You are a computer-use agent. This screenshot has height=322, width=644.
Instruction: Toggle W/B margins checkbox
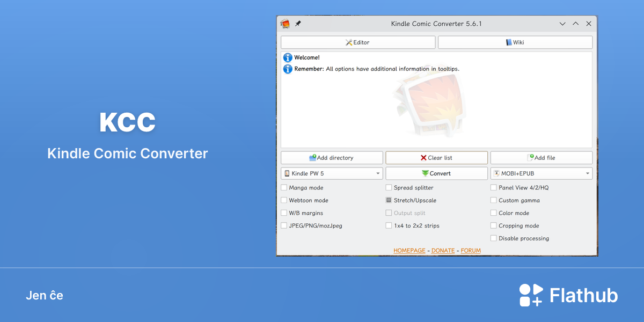point(284,213)
